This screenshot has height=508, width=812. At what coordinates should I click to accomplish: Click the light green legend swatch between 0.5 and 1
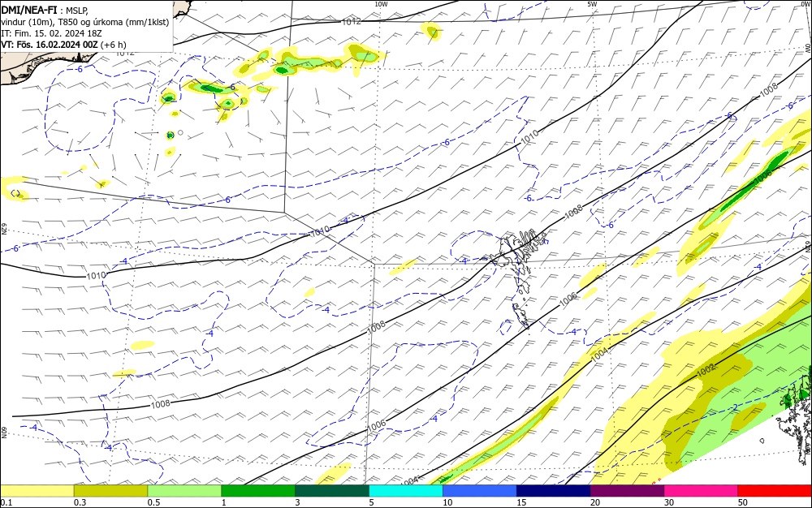[x=184, y=491]
